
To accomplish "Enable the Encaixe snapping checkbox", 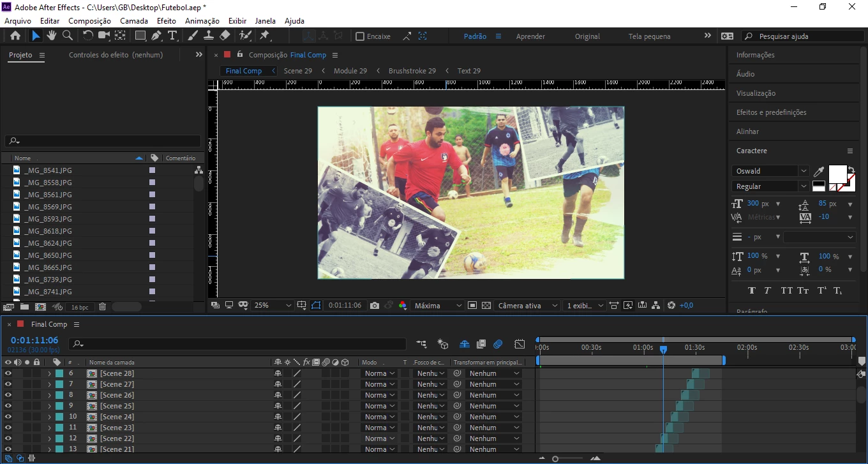I will [360, 36].
